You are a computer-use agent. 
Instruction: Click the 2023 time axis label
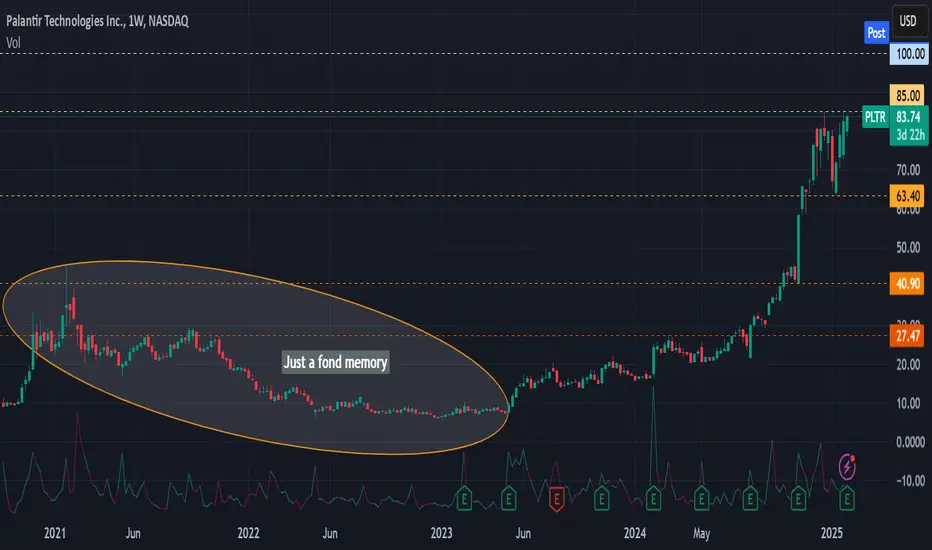(x=442, y=533)
